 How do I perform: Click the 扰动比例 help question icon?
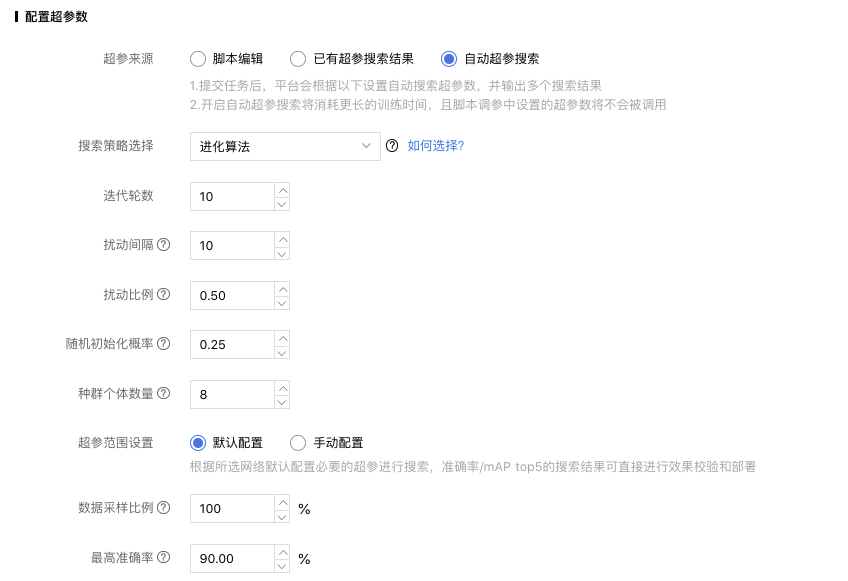[164, 294]
